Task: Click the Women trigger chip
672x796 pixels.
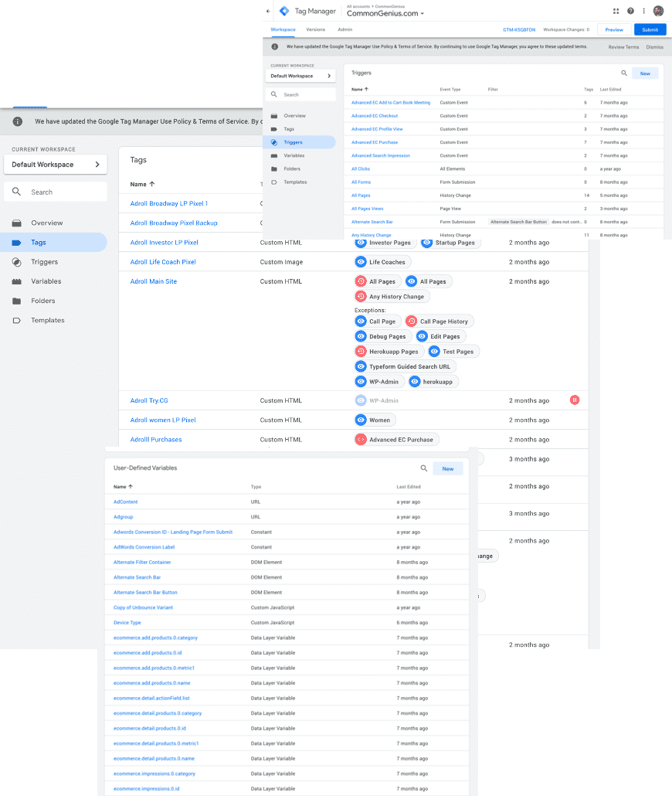Action: pyautogui.click(x=375, y=420)
